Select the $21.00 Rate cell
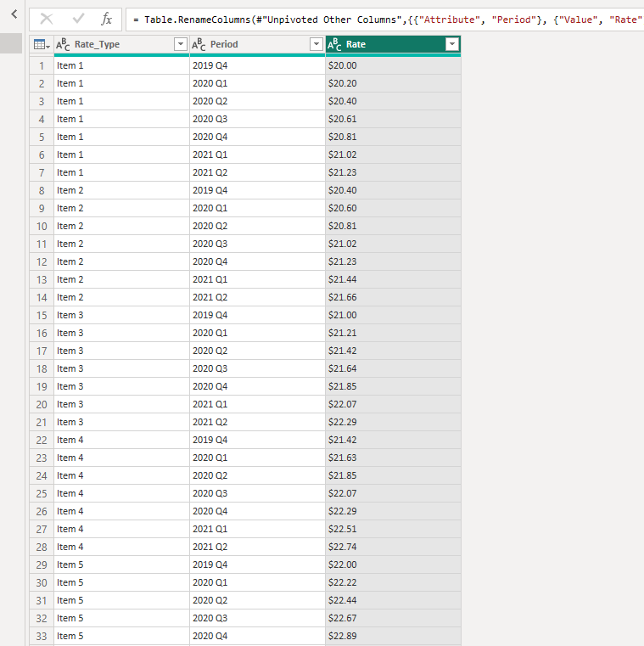The height and width of the screenshot is (646, 644). click(x=393, y=315)
